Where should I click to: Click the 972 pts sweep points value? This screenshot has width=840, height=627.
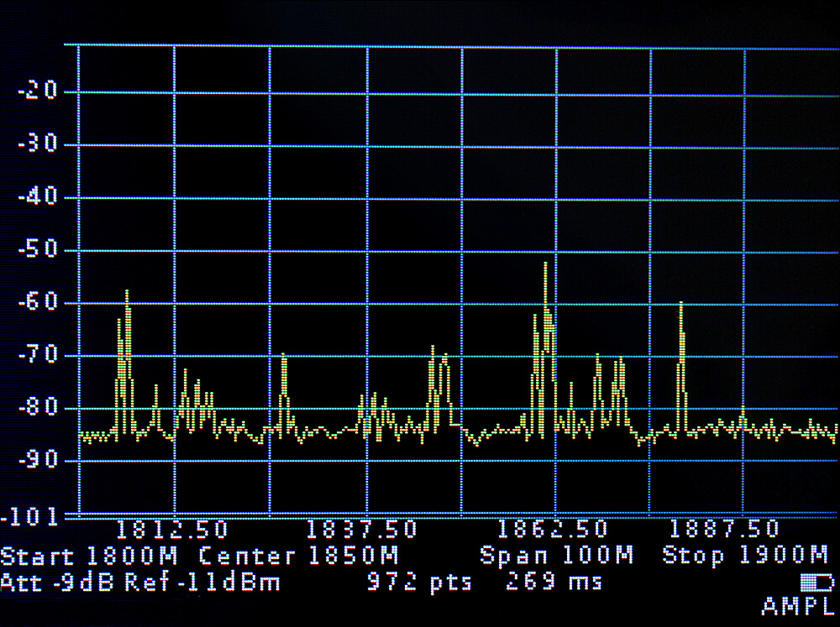[x=419, y=582]
